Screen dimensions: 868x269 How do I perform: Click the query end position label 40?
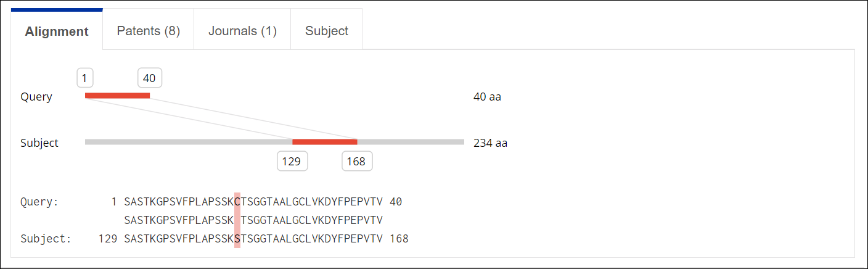pyautogui.click(x=149, y=78)
